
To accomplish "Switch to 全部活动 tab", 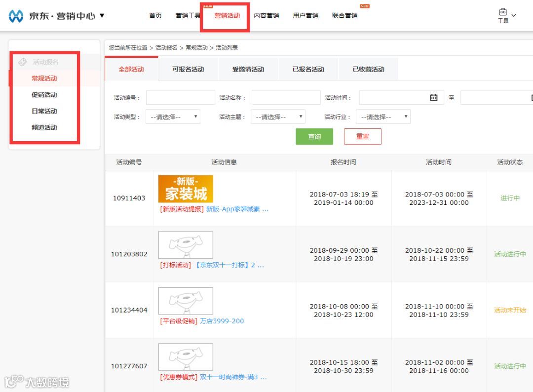I will coord(131,69).
